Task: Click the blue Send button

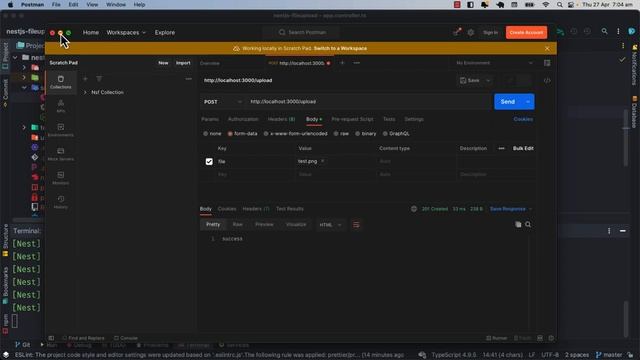Action: click(508, 102)
